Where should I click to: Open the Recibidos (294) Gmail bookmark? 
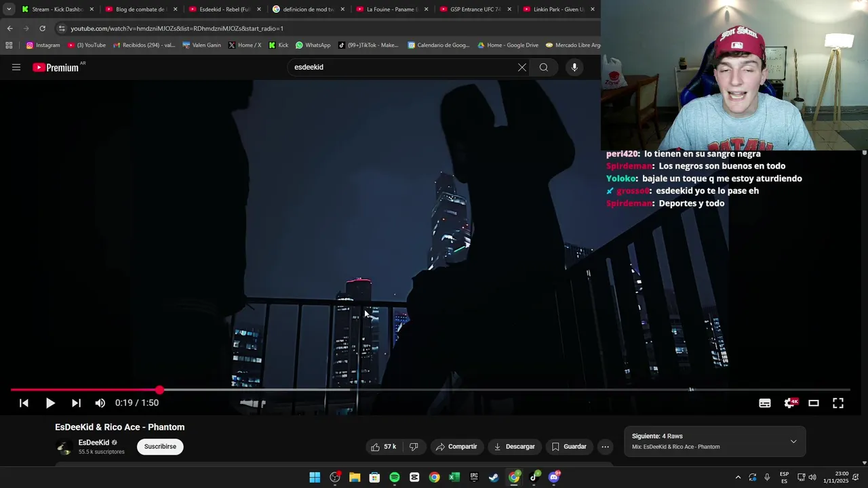[144, 45]
